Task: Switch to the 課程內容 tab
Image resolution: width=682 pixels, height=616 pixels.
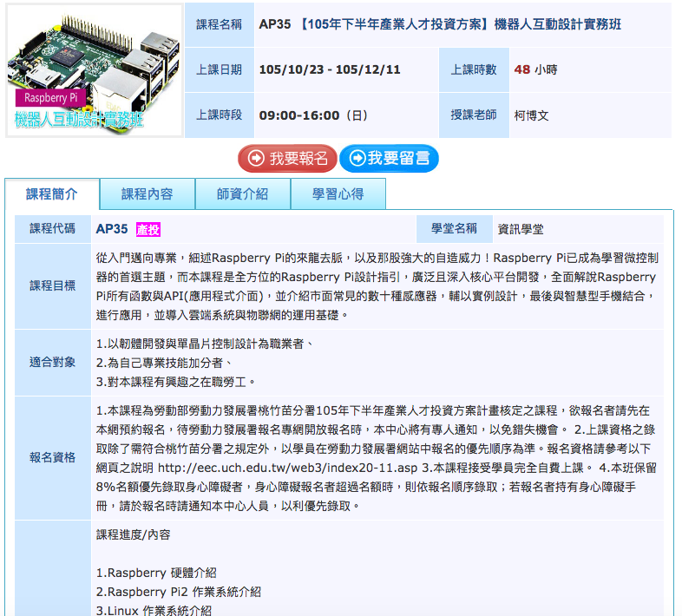Action: pyautogui.click(x=148, y=194)
